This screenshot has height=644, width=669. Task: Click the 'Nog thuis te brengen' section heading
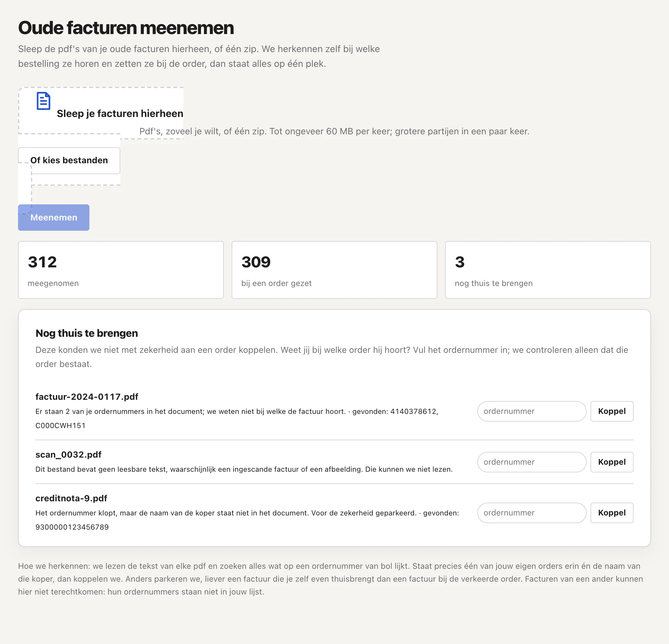pos(87,333)
